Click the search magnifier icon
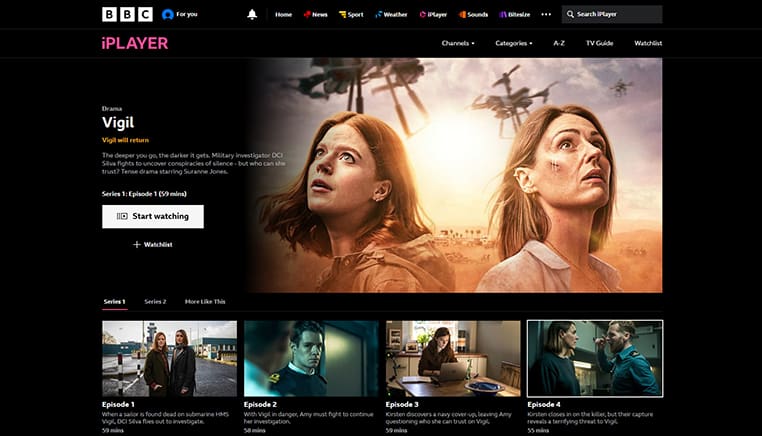The width and height of the screenshot is (762, 436). tap(570, 14)
